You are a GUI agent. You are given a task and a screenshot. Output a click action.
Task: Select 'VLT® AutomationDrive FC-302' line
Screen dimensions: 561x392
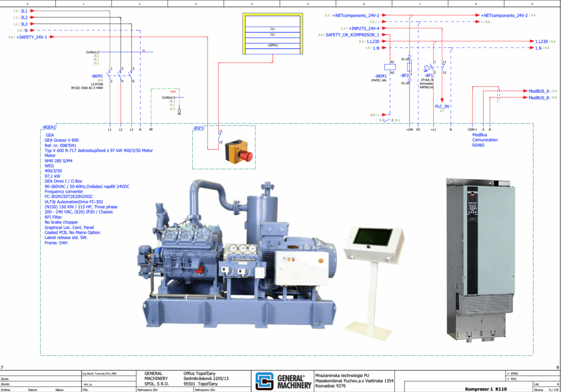point(74,202)
